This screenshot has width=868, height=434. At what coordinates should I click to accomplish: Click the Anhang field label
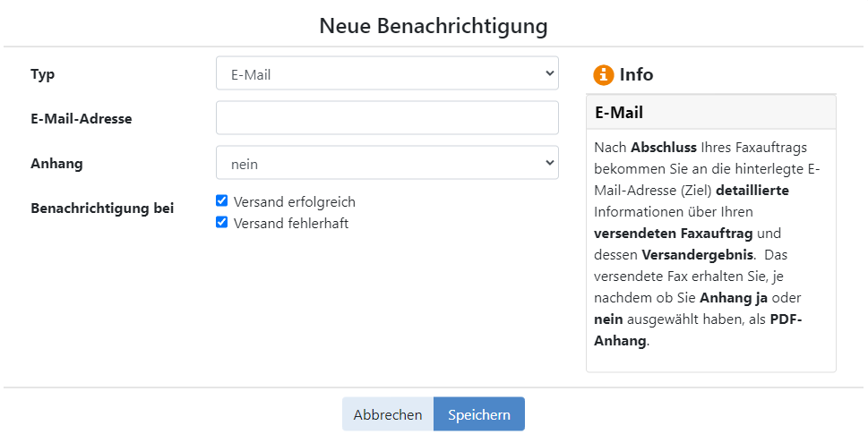point(56,164)
